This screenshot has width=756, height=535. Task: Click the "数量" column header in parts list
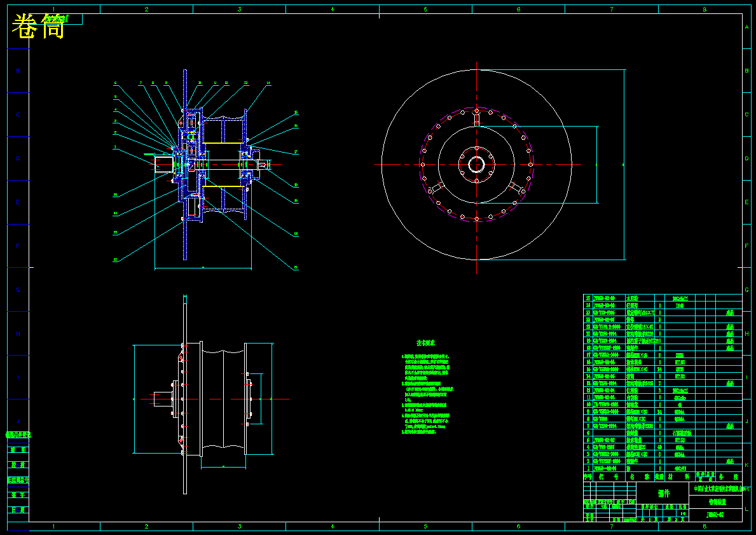tap(659, 476)
